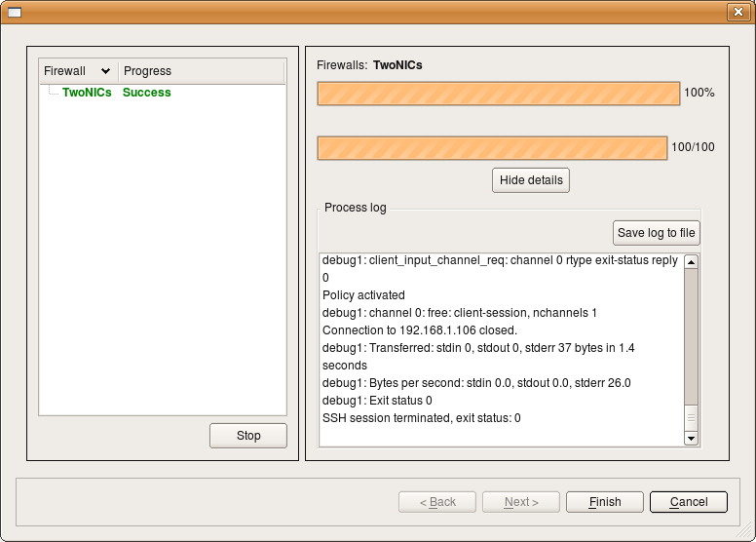Click the 100/100 counter label
The image size is (756, 542).
point(693,147)
